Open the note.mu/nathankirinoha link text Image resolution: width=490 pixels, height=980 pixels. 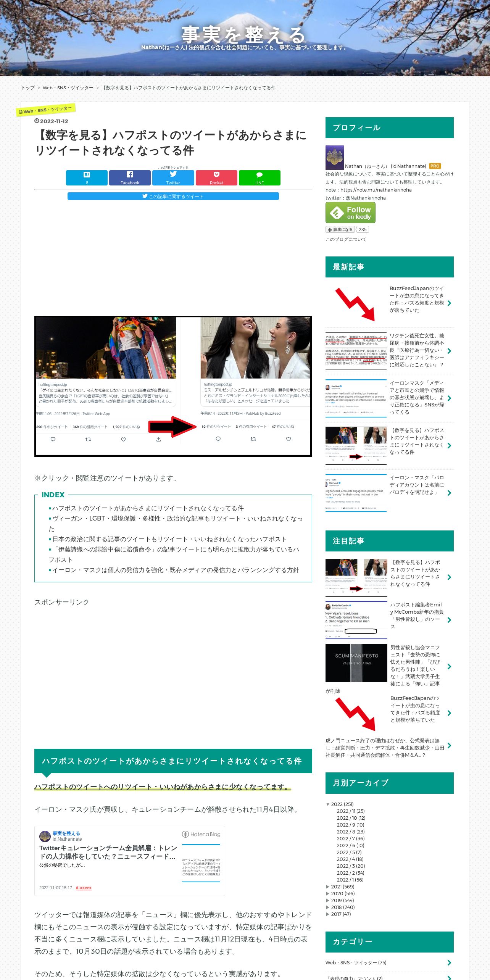point(376,190)
